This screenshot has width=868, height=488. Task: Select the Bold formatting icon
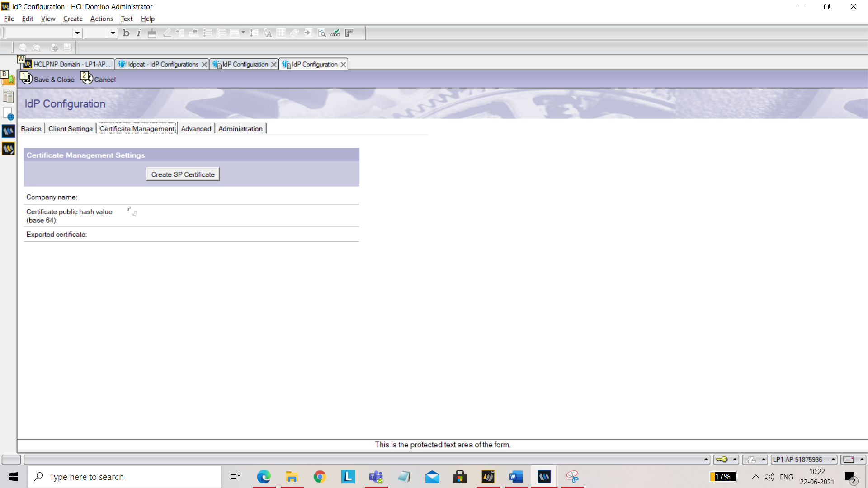pyautogui.click(x=125, y=33)
